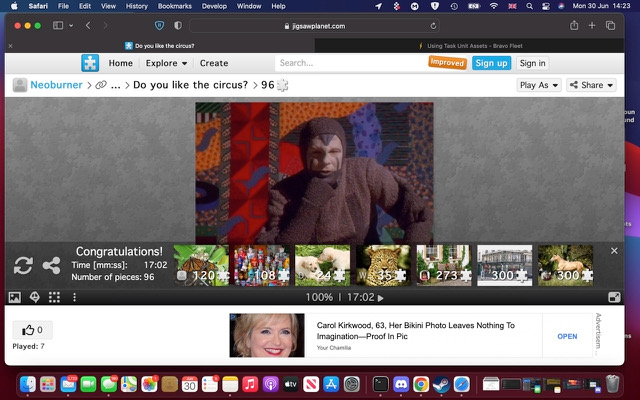Image resolution: width=640 pixels, height=400 pixels.
Task: Launch Steam from the dock
Action: pyautogui.click(x=441, y=384)
